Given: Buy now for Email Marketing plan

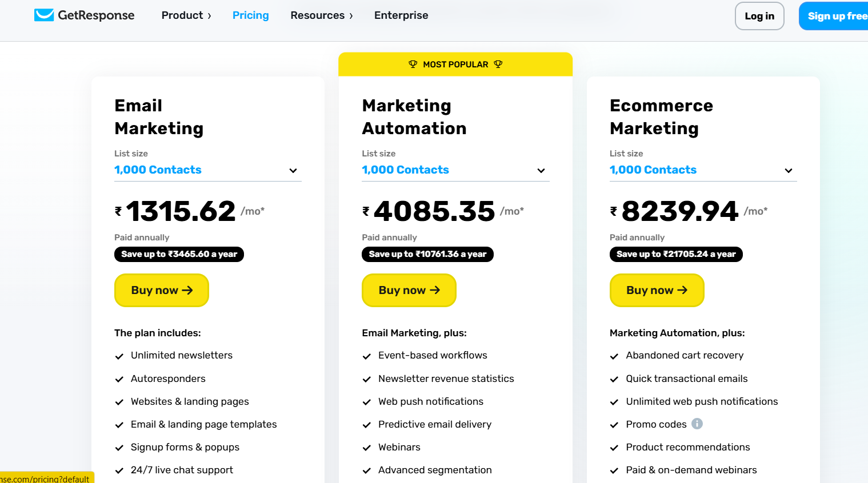Looking at the screenshot, I should click(162, 290).
